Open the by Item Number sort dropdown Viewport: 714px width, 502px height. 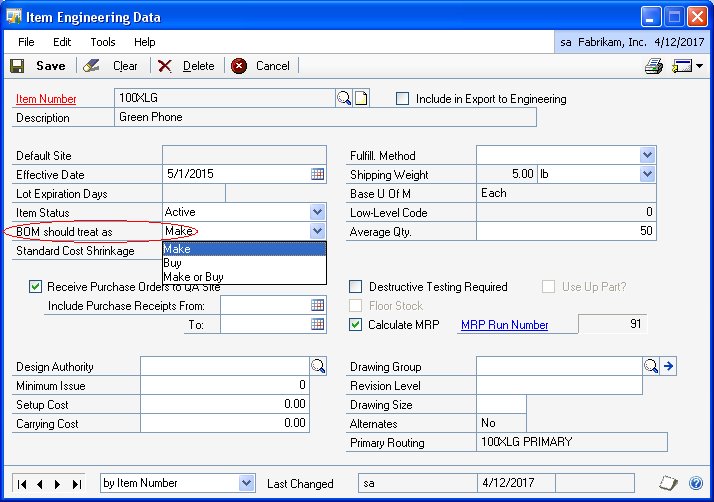point(246,483)
